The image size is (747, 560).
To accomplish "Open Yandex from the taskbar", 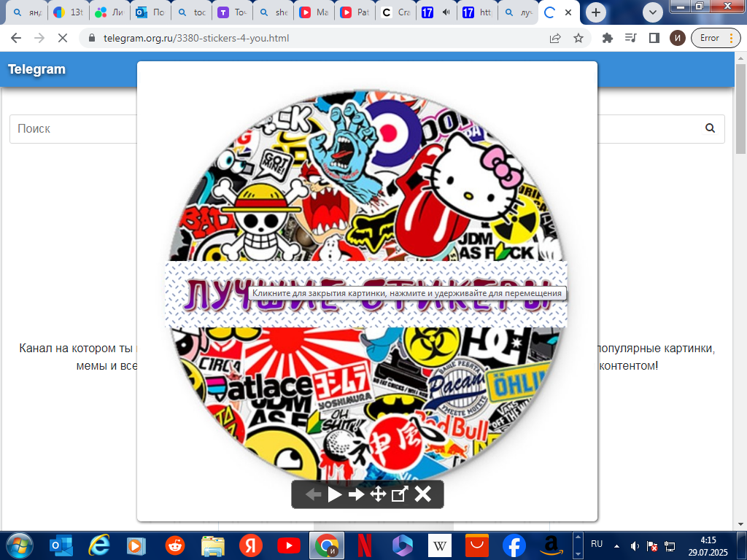I will pos(251,545).
